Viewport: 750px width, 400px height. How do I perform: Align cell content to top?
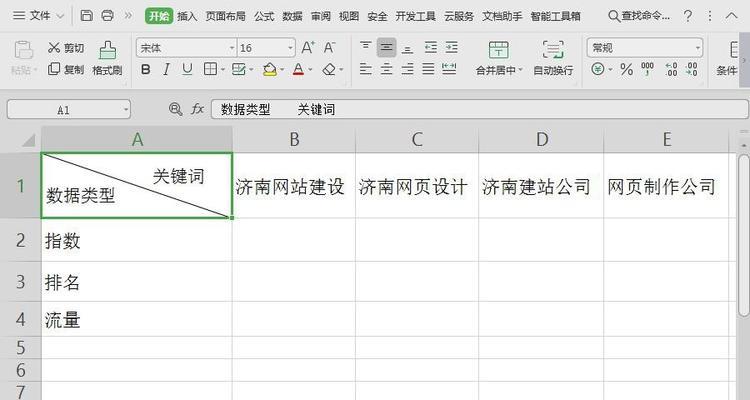(365, 47)
